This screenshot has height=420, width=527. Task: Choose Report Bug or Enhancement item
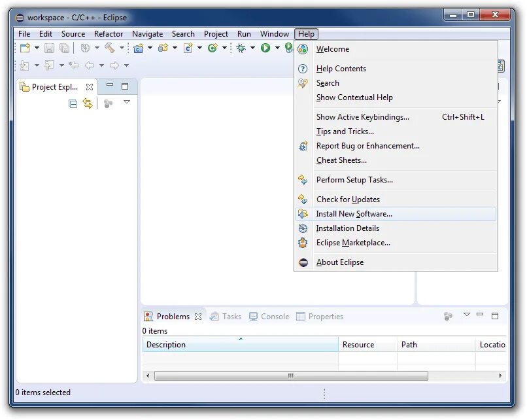tap(396, 146)
